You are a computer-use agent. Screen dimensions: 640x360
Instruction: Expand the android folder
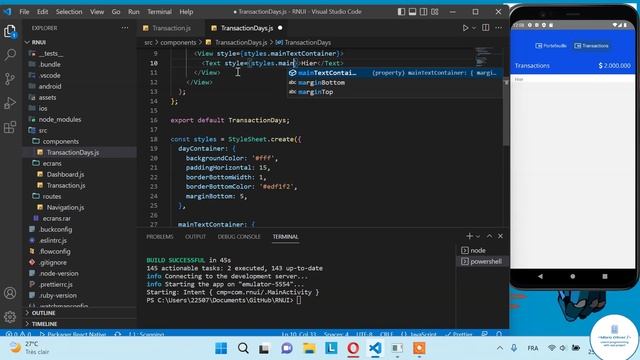80,87
